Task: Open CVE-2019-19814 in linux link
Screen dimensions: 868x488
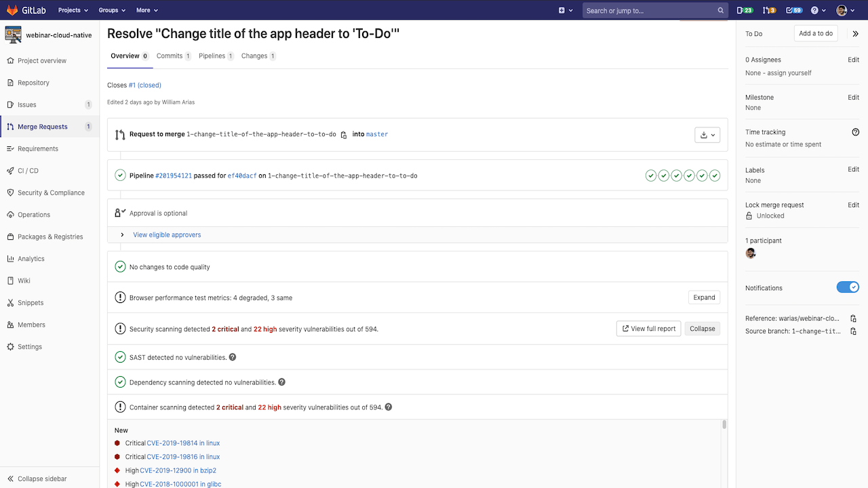Action: (183, 443)
